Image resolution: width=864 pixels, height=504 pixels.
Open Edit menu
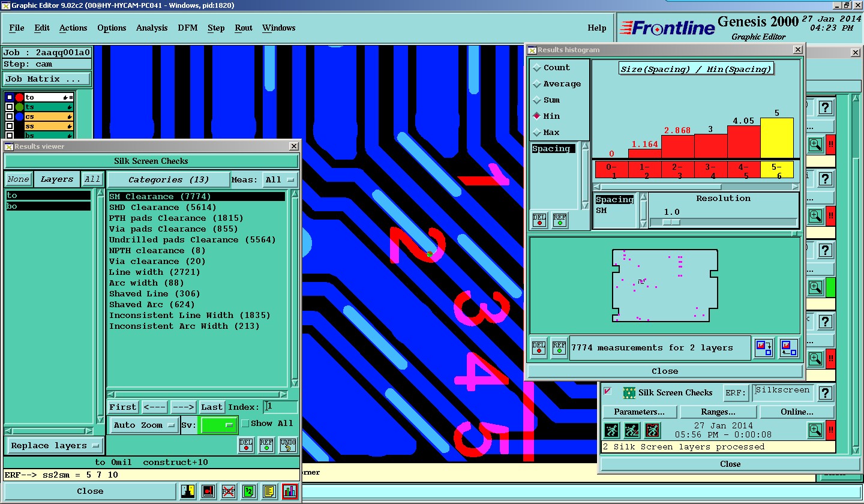tap(42, 28)
